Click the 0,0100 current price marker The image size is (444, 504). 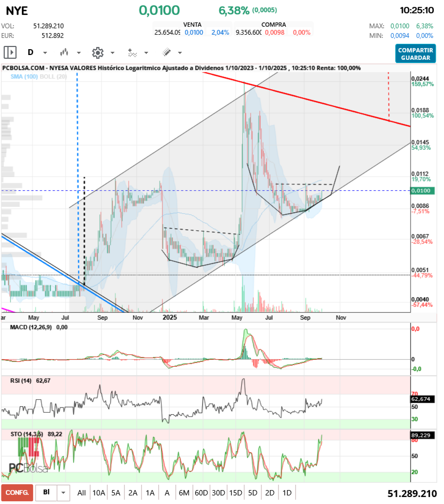(422, 191)
